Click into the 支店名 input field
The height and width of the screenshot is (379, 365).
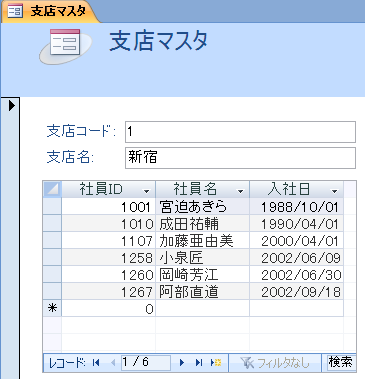coord(240,158)
